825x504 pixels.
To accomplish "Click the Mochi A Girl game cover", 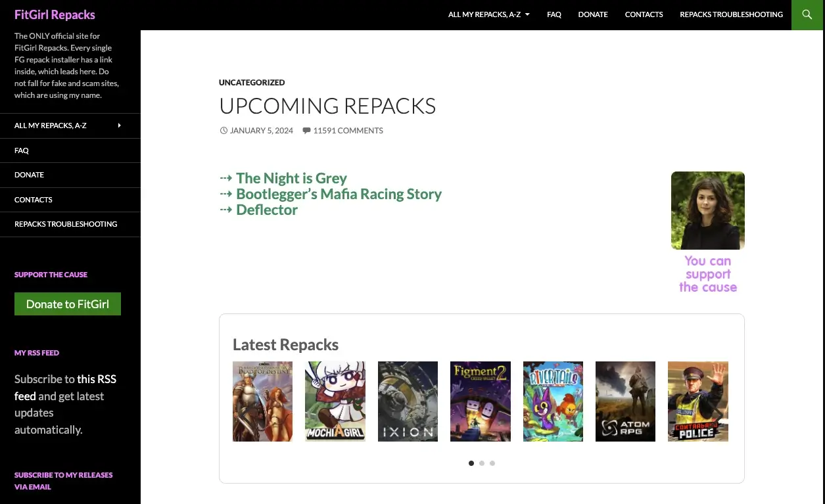I will pyautogui.click(x=335, y=401).
